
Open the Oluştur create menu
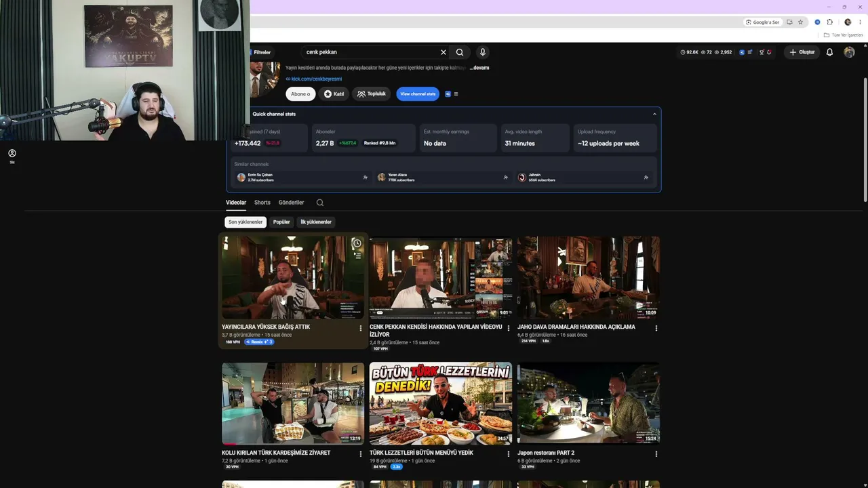(x=802, y=52)
